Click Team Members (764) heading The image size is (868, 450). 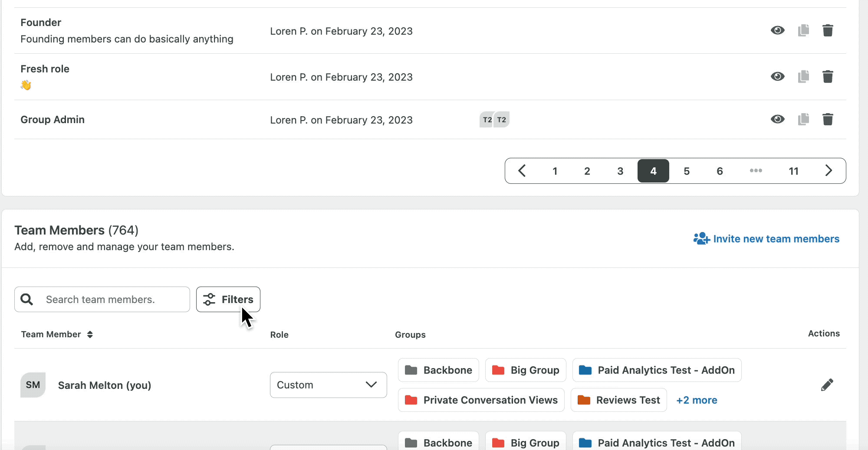tap(76, 230)
